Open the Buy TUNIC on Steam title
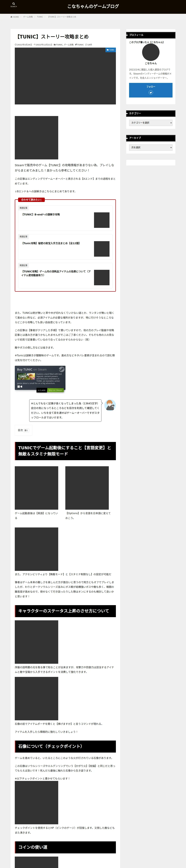Viewport: 186px width, 868px height. tap(32, 369)
